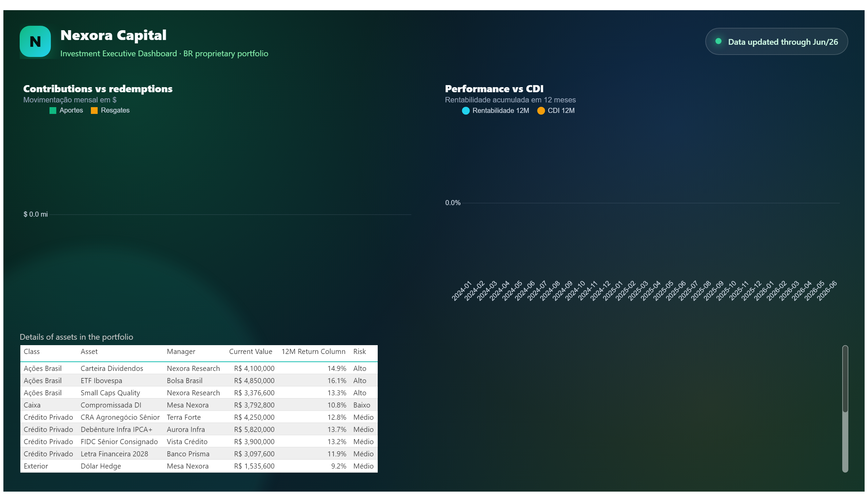Click the orange Resgates legend swatch

[94, 111]
